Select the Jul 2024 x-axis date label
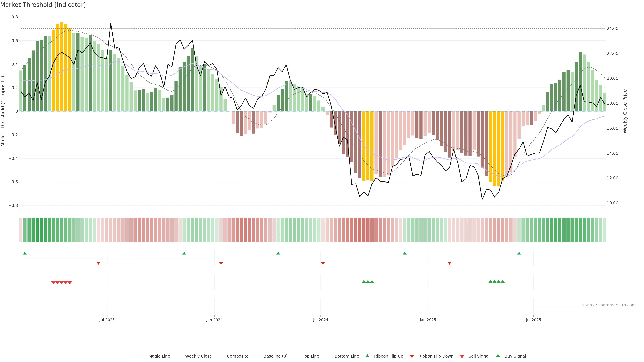 (320, 320)
